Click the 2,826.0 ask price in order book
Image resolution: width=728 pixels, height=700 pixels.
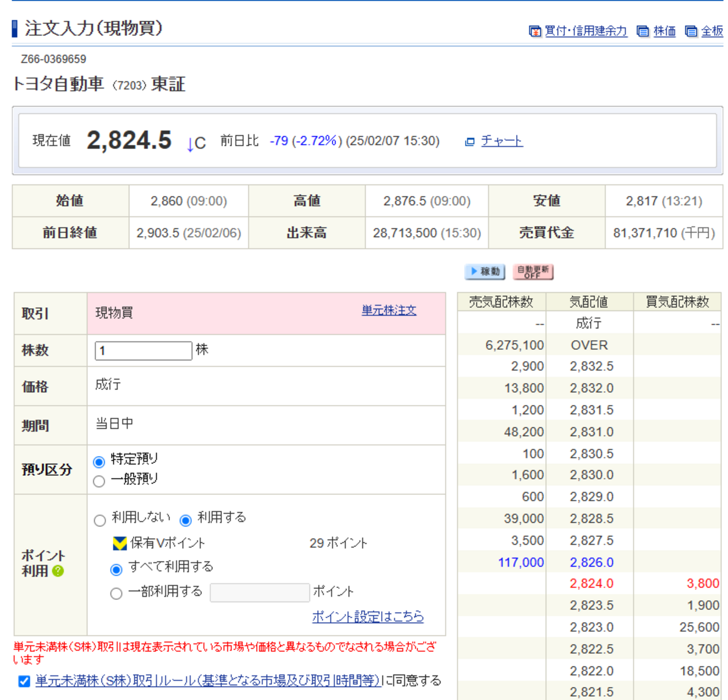click(x=591, y=562)
